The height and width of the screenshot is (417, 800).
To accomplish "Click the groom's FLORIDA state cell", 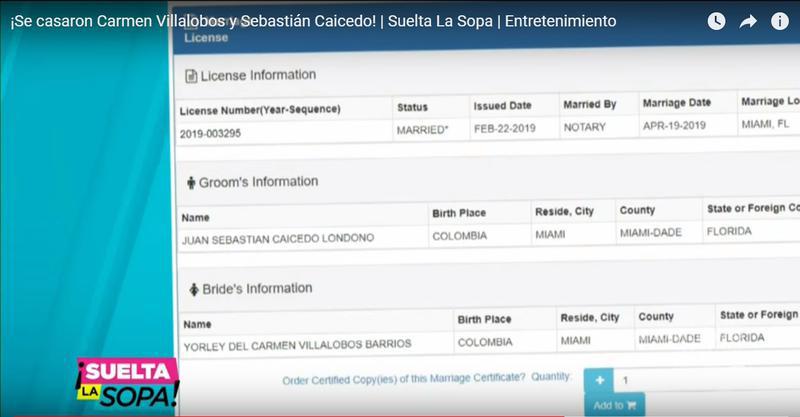I will (729, 232).
